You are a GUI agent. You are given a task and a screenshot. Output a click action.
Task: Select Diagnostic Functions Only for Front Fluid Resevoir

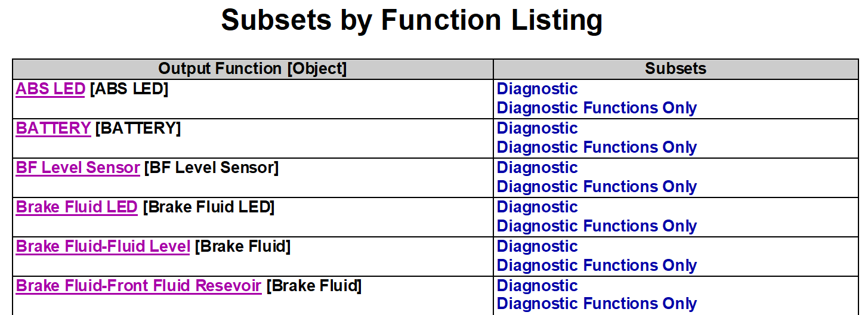(597, 304)
